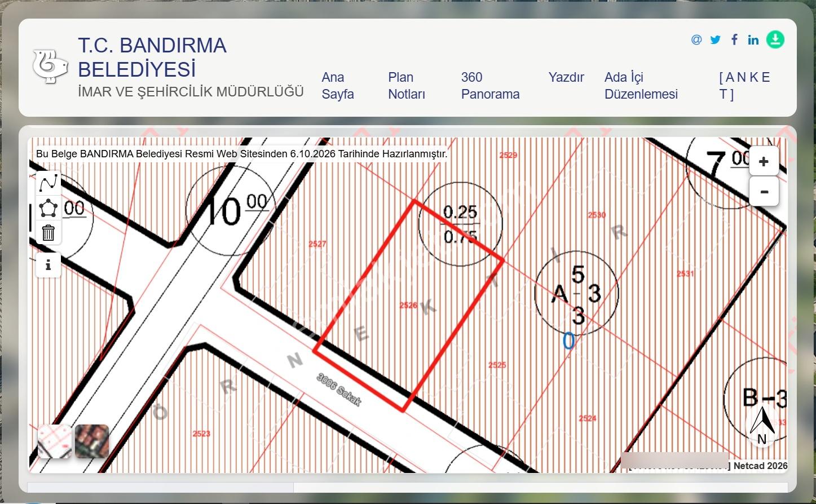The width and height of the screenshot is (816, 504).
Task: Click the T.C. BANDIRMA BELEDİYESİ title
Action: (x=152, y=58)
